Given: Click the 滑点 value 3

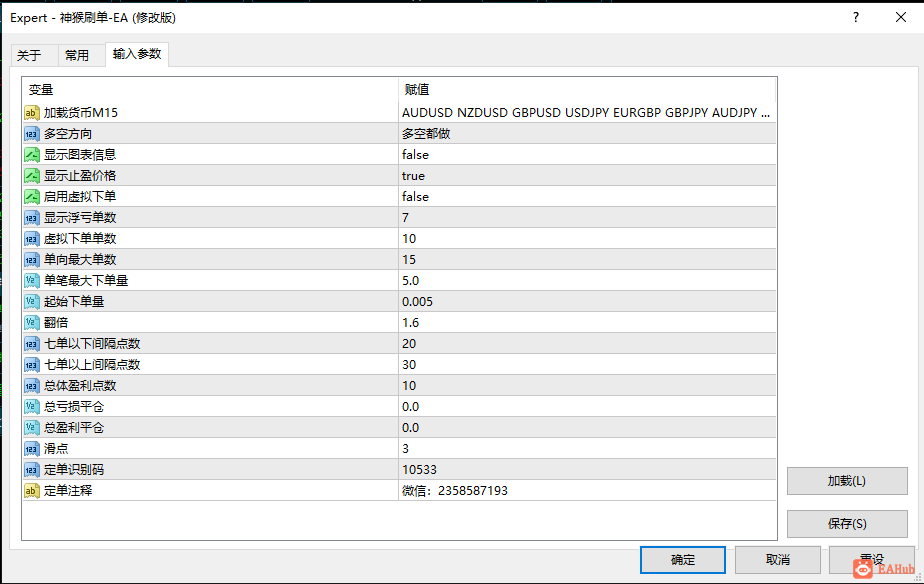Looking at the screenshot, I should 405,449.
